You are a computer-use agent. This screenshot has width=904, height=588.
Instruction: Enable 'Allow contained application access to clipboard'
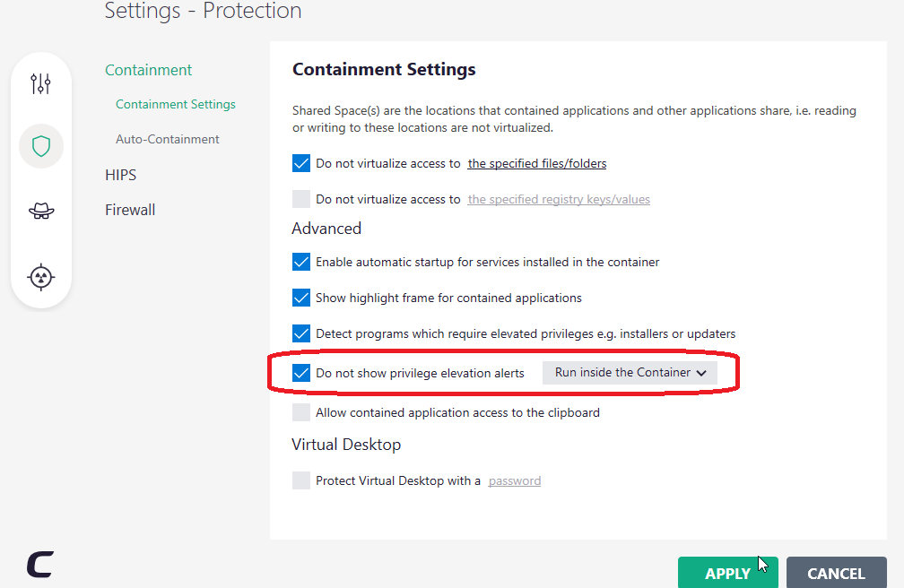click(x=301, y=412)
